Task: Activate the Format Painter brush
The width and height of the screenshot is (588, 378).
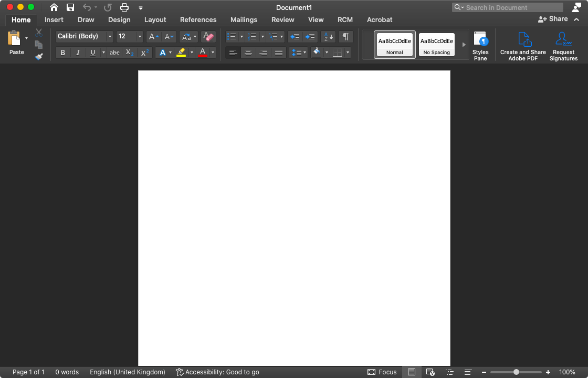Action: click(39, 57)
